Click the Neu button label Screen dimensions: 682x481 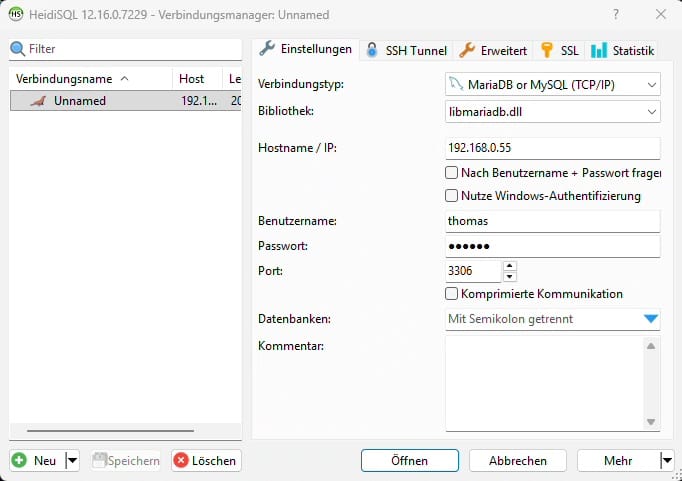(45, 461)
